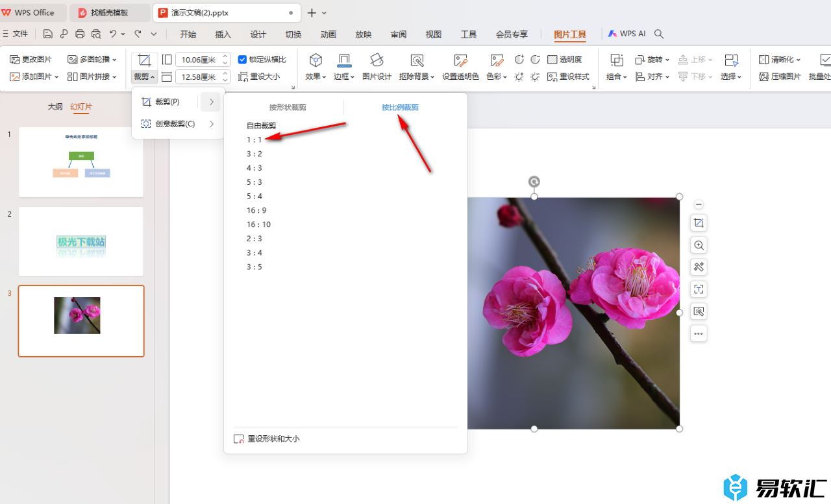831x504 pixels.
Task: Click the floating remove-background icon beside image
Action: point(699,311)
